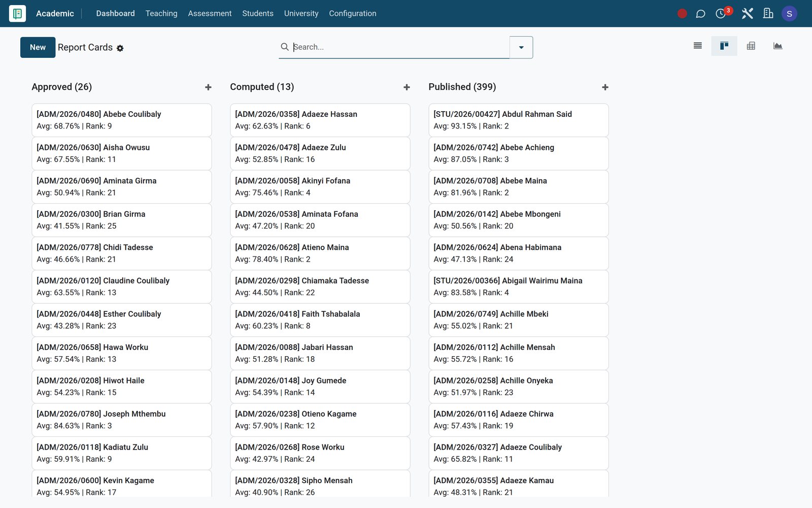The width and height of the screenshot is (812, 508).
Task: Switch to kanban view
Action: coord(724,46)
